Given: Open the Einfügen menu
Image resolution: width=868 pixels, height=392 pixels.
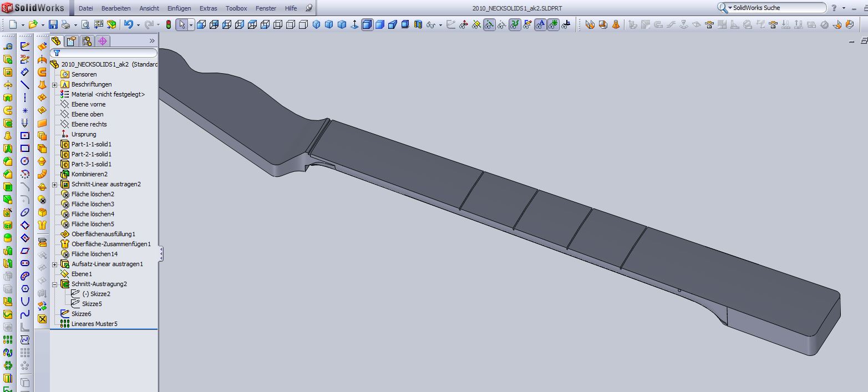Looking at the screenshot, I should (x=179, y=8).
